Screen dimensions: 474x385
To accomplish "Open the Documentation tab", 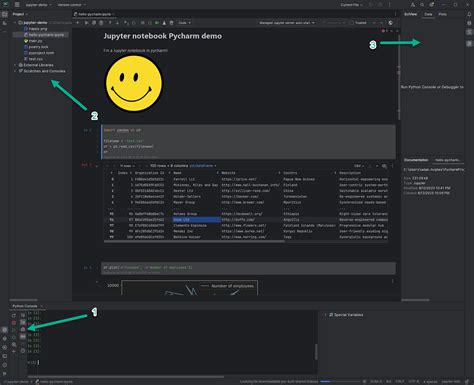I will (x=416, y=160).
